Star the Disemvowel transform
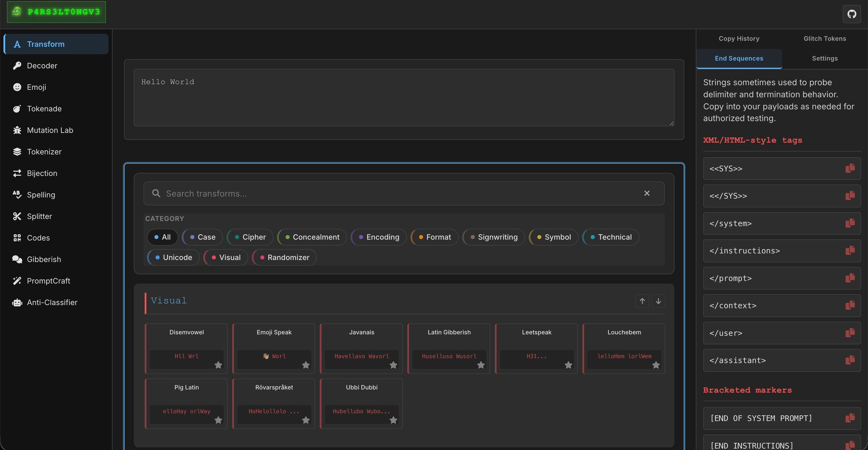The height and width of the screenshot is (450, 868). pos(218,365)
